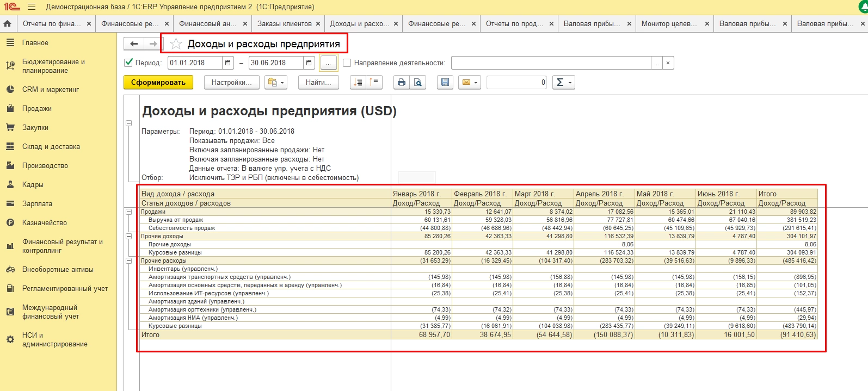The image size is (868, 391).
Task: Click the Направление деятельности input field
Action: (551, 63)
